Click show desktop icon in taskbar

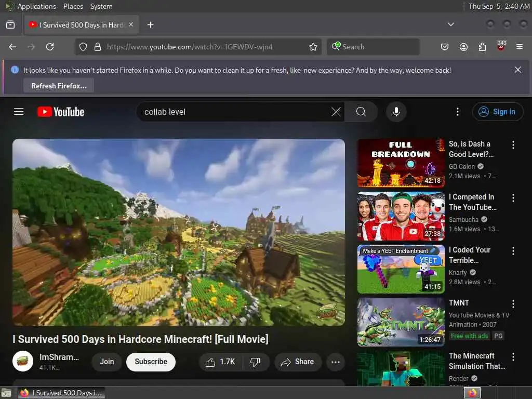click(x=6, y=393)
